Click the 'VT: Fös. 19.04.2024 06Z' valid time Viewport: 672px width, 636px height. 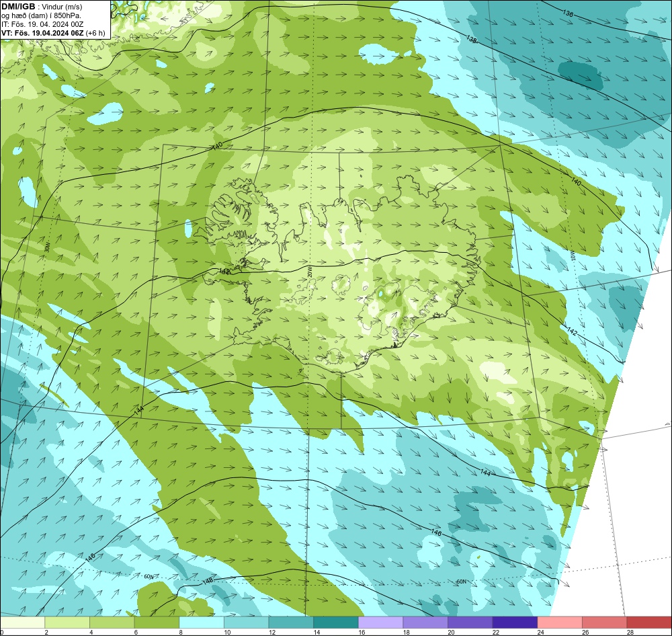pos(42,33)
